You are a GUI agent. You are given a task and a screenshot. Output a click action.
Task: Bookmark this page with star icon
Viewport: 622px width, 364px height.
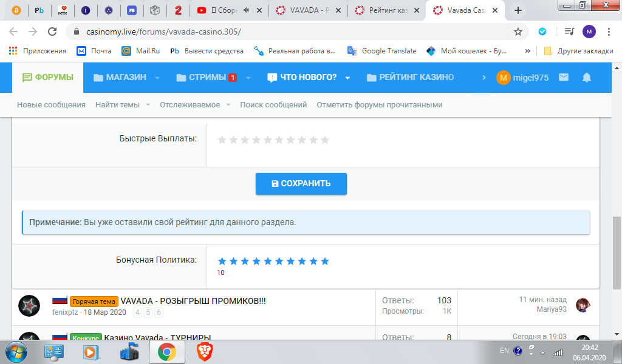pyautogui.click(x=518, y=32)
